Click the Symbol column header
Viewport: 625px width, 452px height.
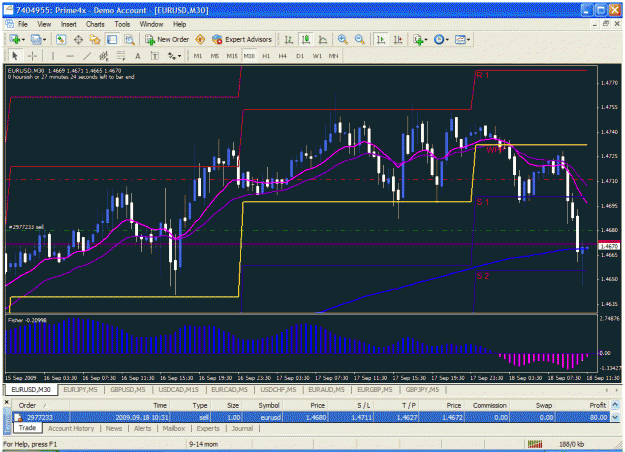269,405
